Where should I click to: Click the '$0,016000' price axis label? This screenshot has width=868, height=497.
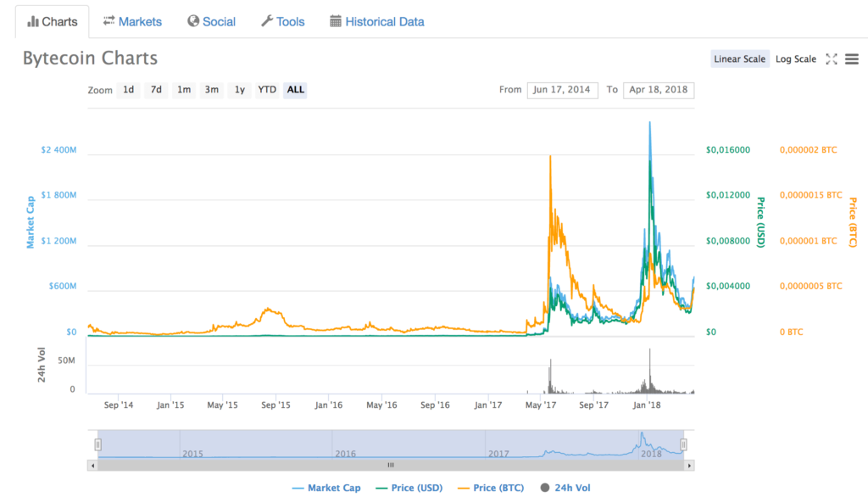728,150
